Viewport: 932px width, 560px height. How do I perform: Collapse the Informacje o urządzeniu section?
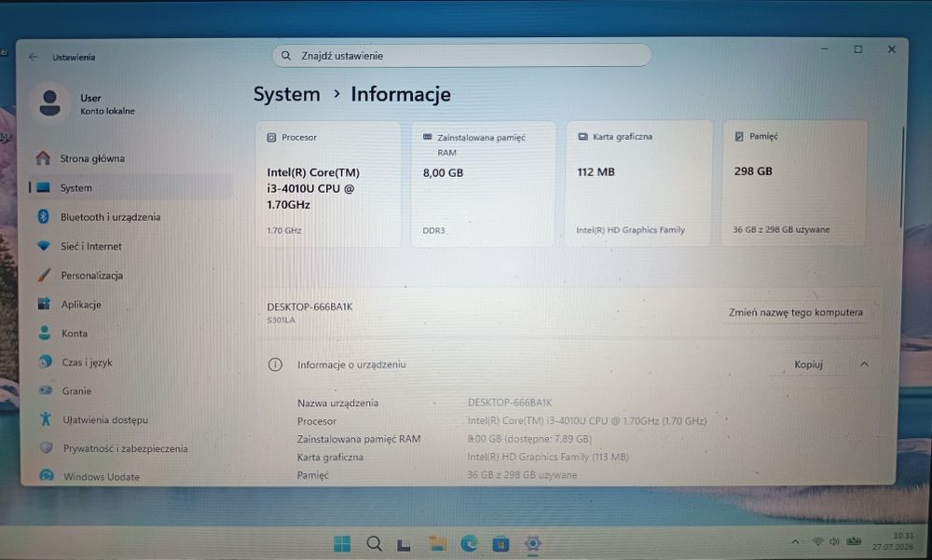coord(864,363)
